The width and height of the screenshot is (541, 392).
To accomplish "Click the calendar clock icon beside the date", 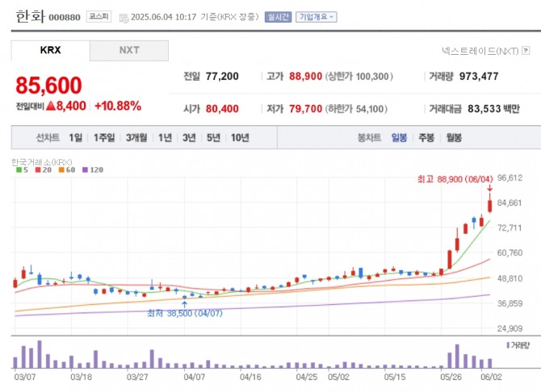I will (124, 18).
